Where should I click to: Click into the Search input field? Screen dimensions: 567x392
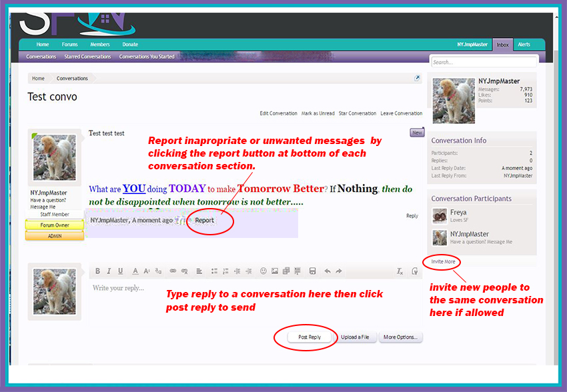[483, 62]
